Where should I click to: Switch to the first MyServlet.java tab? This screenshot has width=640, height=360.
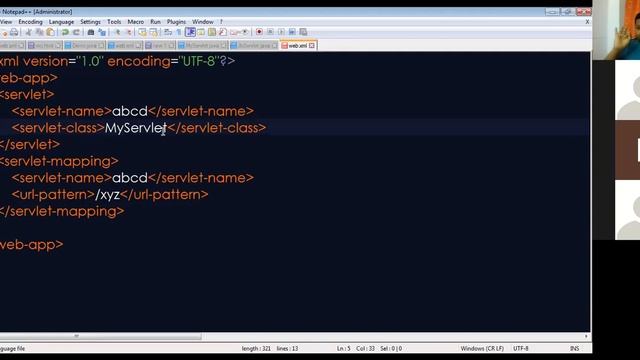coord(202,46)
